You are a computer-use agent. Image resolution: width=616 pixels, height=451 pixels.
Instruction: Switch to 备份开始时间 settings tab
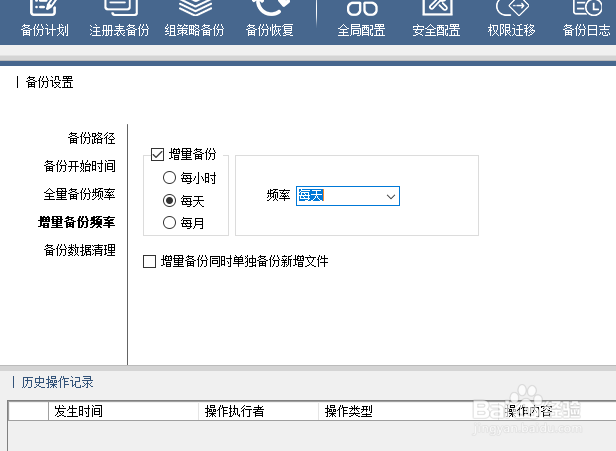click(x=80, y=166)
